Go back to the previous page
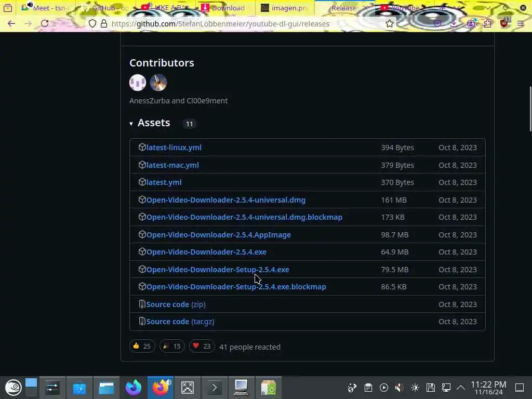532x399 pixels. [x=11, y=23]
